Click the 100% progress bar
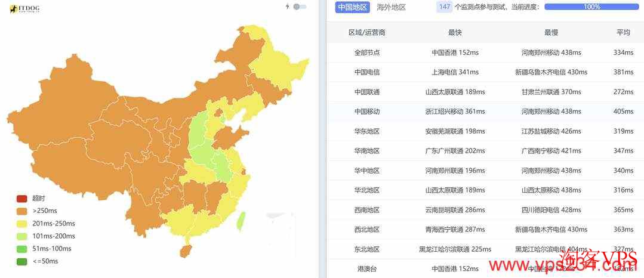This screenshot has width=644, height=278. point(591,7)
